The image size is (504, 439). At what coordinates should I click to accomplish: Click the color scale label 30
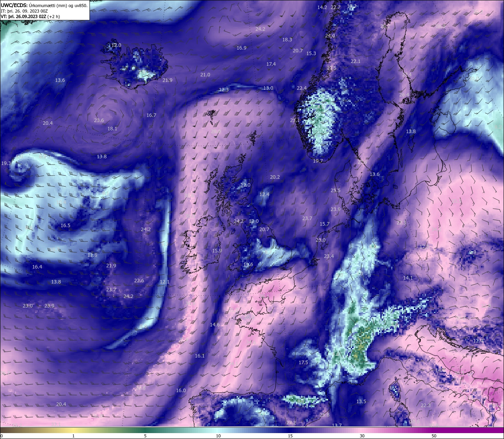362,436
